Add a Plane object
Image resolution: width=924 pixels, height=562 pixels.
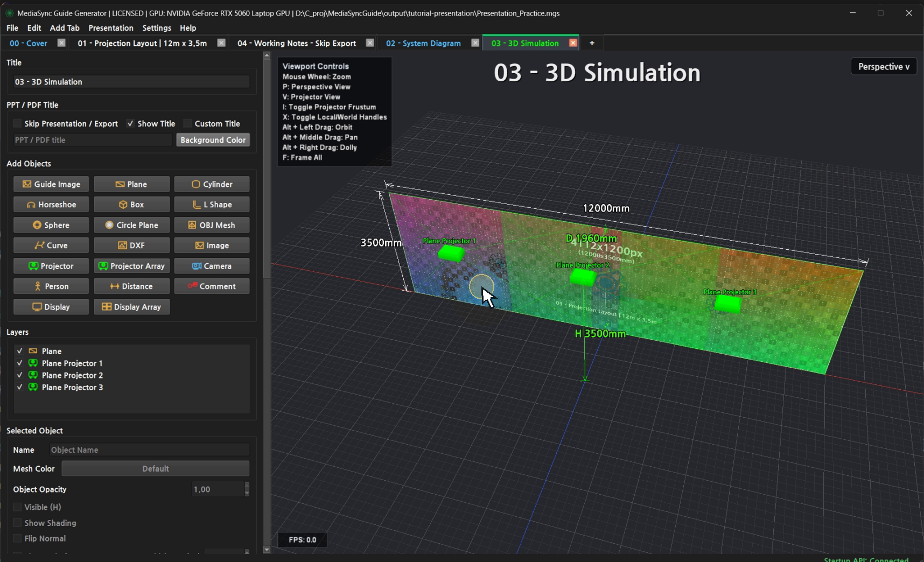(131, 184)
